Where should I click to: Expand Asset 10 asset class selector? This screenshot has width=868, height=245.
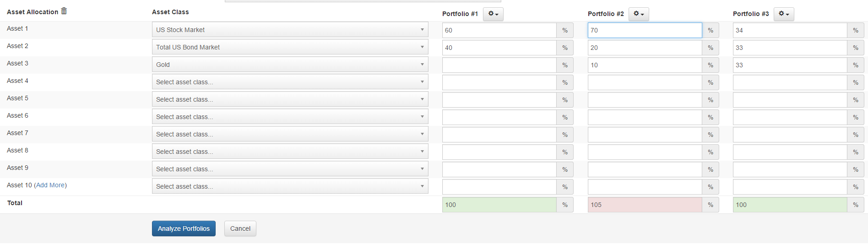pos(290,186)
